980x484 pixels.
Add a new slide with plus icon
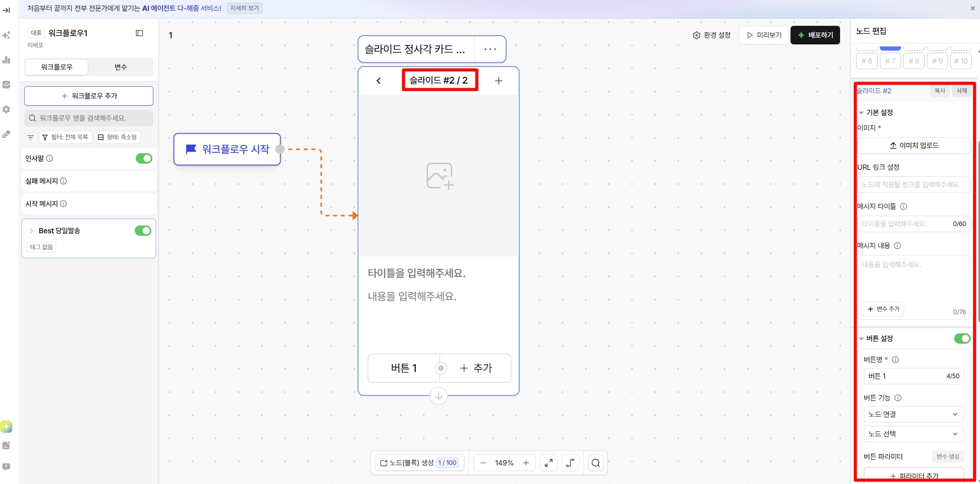(498, 80)
